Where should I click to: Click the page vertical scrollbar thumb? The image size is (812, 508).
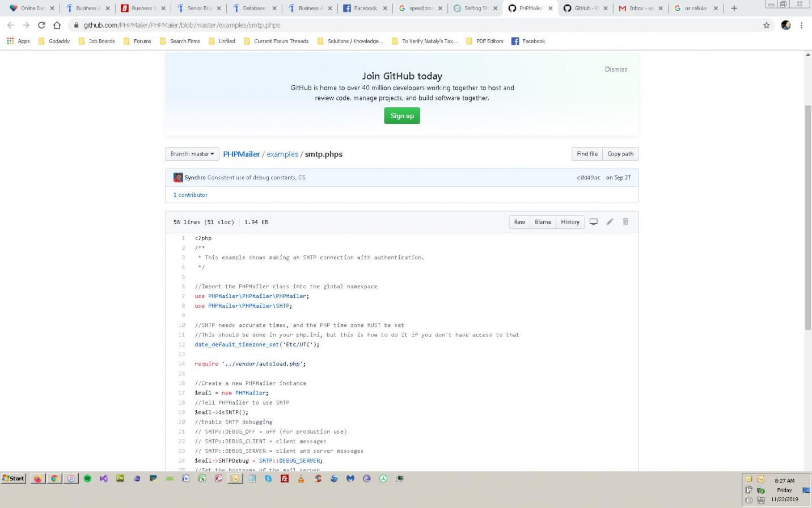[x=808, y=217]
